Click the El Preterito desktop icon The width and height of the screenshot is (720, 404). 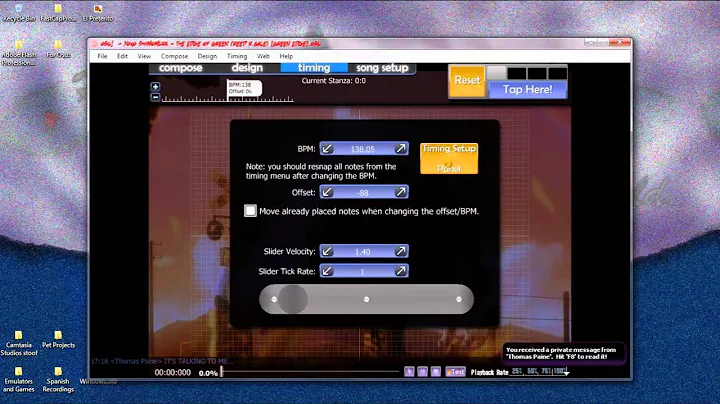pyautogui.click(x=98, y=13)
